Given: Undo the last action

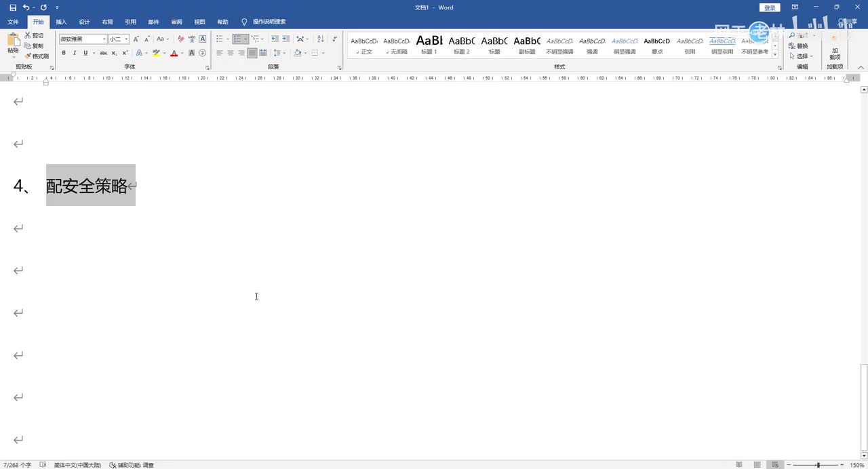Looking at the screenshot, I should (x=26, y=7).
